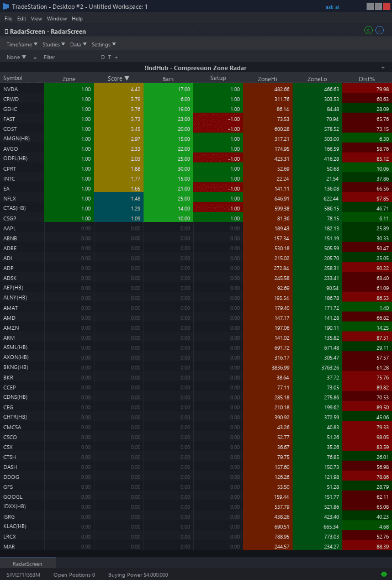
Task: Click Buying Power $4,000,000 in status bar
Action: 138,575
